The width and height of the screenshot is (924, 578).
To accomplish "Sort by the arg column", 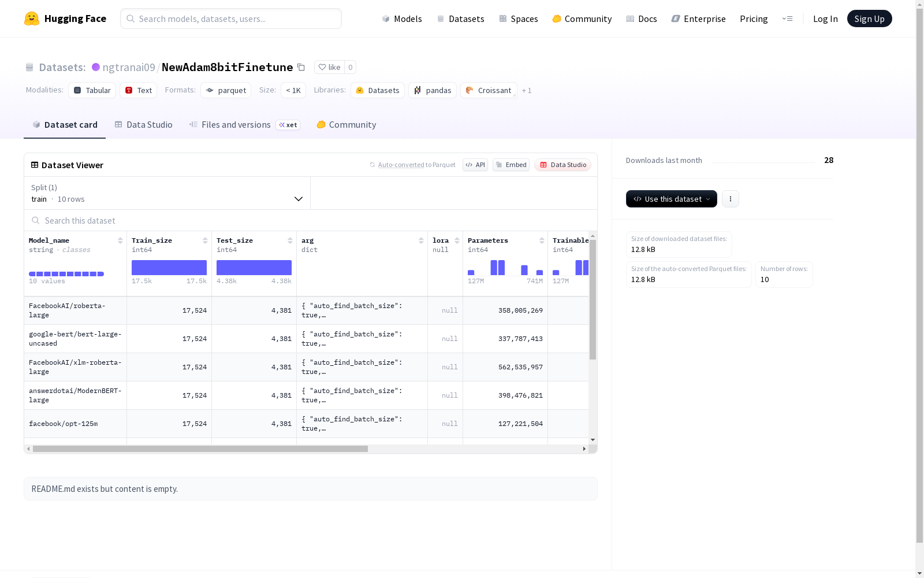I will click(x=421, y=240).
